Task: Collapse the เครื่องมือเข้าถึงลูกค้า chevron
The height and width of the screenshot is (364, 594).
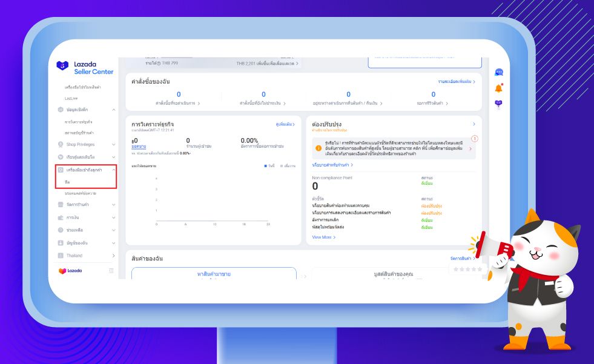Action: click(114, 170)
